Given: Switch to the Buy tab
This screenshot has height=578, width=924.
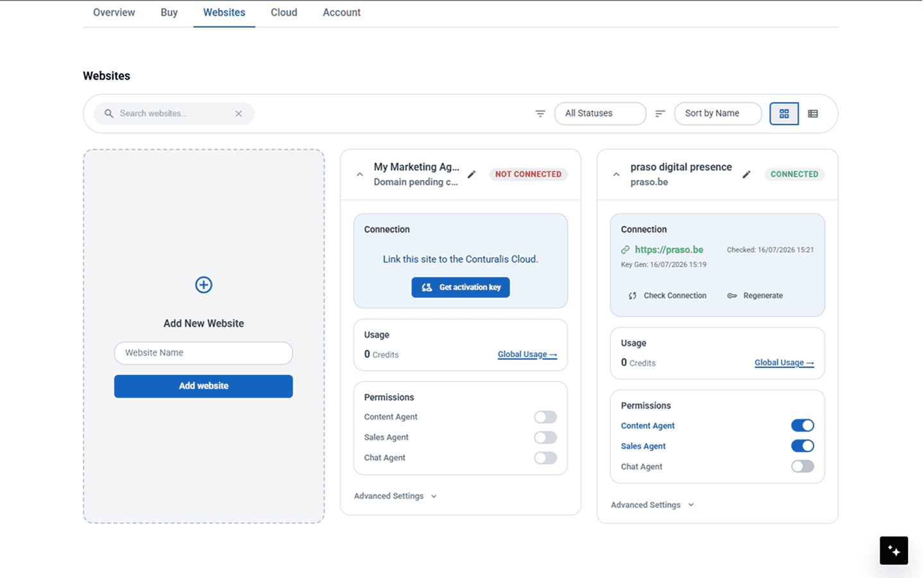Looking at the screenshot, I should tap(169, 12).
